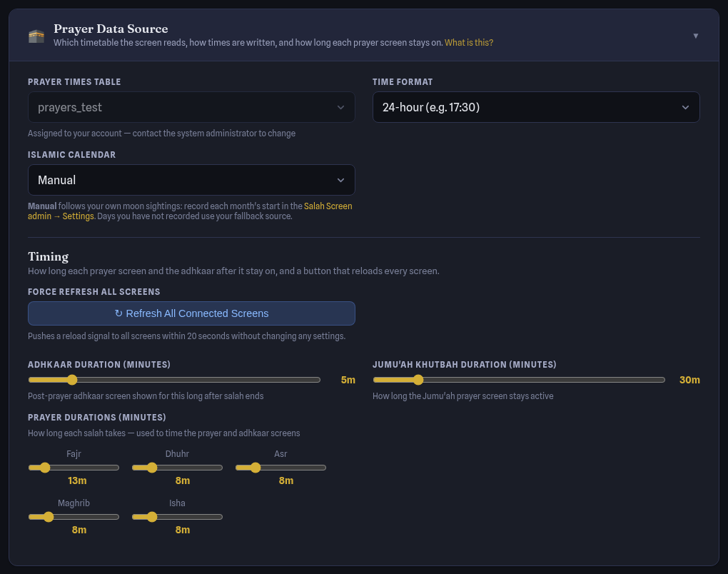Click the '30m' khutbah duration value
728x574 pixels.
point(689,380)
